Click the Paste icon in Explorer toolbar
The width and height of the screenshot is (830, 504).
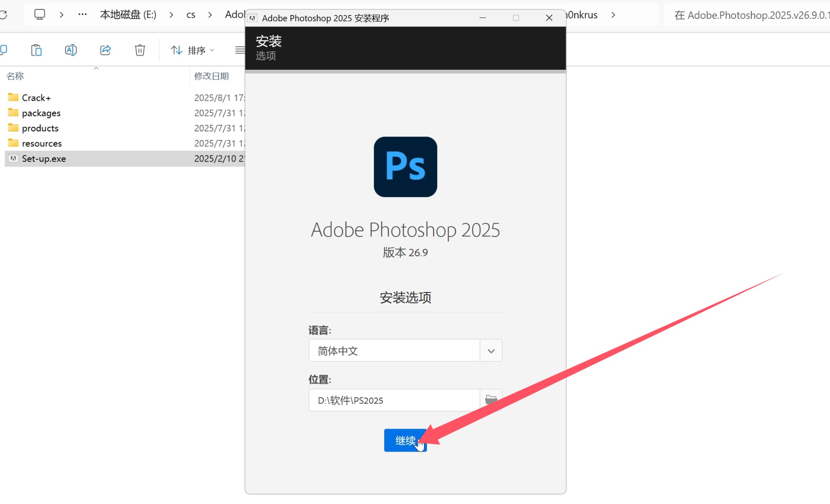pyautogui.click(x=36, y=50)
